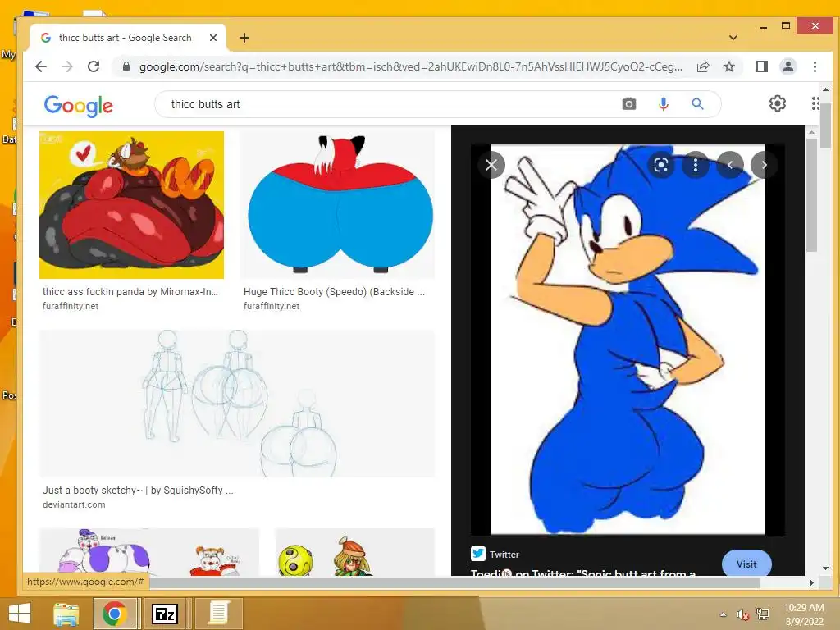Click the network tray icon

click(763, 614)
